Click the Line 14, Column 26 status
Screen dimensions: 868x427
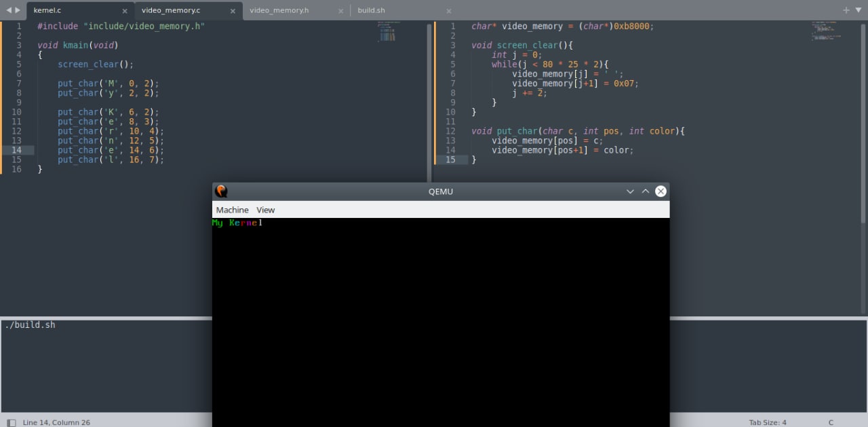56,422
